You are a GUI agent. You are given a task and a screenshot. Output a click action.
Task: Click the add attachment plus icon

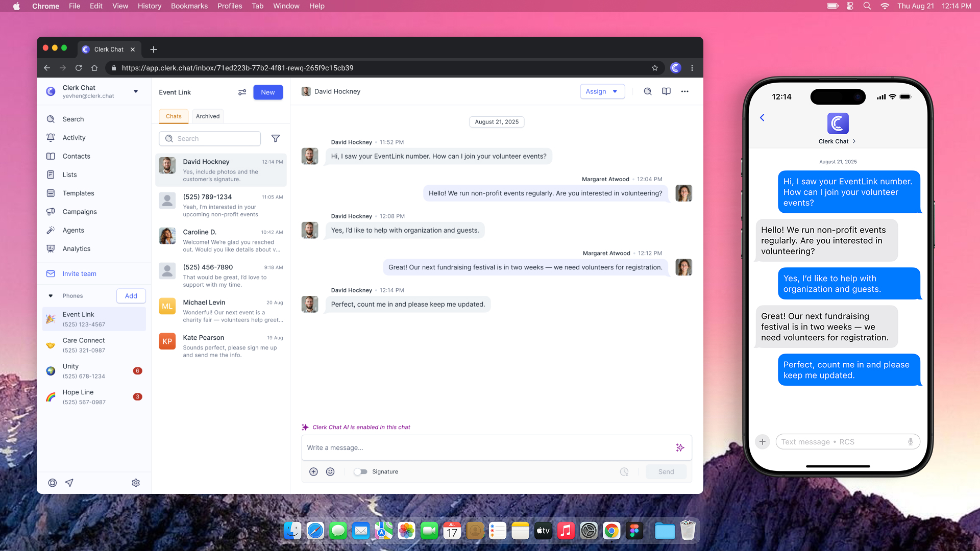point(313,472)
